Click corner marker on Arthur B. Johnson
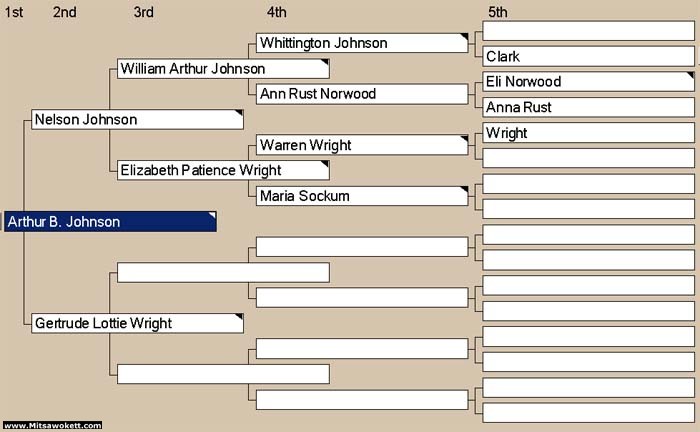Viewport: 700px width, 432px height. coord(212,215)
